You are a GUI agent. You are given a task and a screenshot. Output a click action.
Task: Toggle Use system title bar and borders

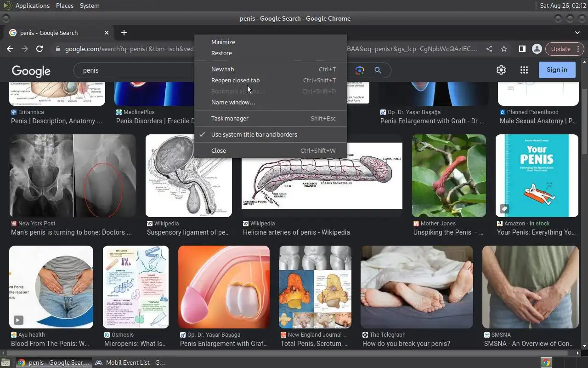pos(271,134)
